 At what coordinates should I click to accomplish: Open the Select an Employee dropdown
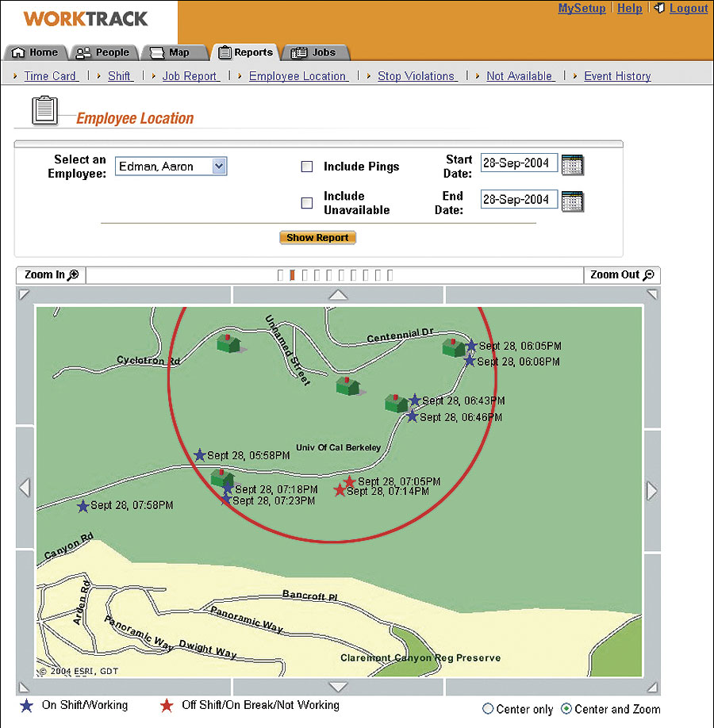click(x=171, y=167)
